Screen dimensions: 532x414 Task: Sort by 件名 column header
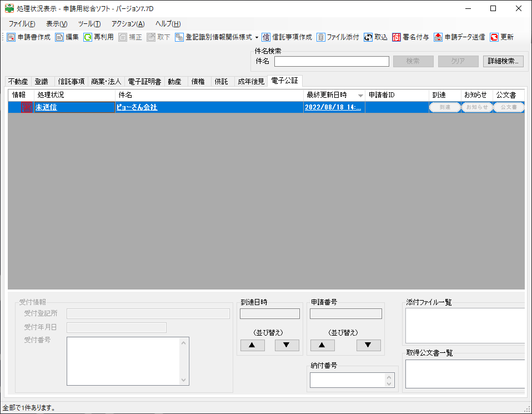209,95
